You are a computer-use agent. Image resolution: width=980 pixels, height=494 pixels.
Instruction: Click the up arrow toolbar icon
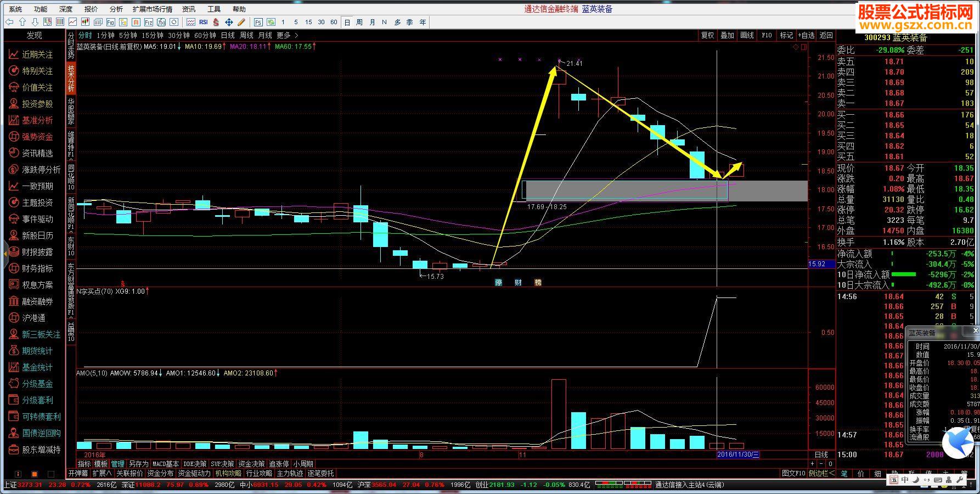(x=22, y=22)
